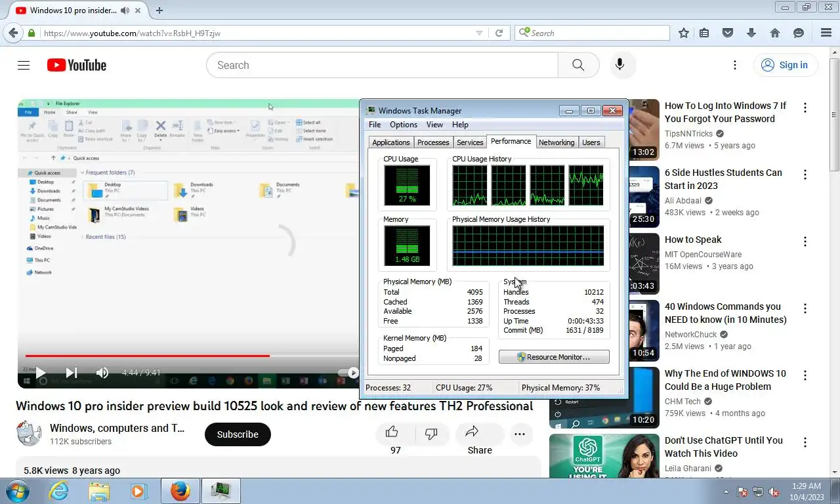Click the Resource Monitor button
This screenshot has height=504, width=840.
[554, 357]
